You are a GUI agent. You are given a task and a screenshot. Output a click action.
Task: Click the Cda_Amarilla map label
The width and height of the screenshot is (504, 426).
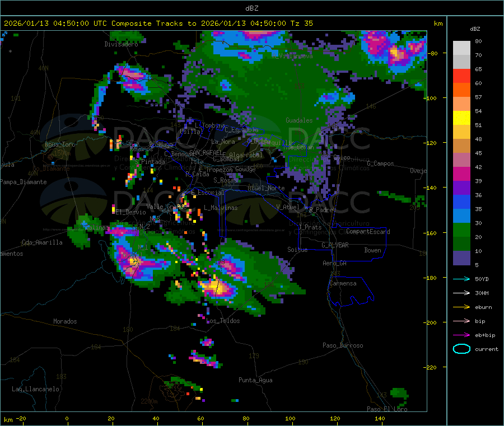(x=42, y=242)
